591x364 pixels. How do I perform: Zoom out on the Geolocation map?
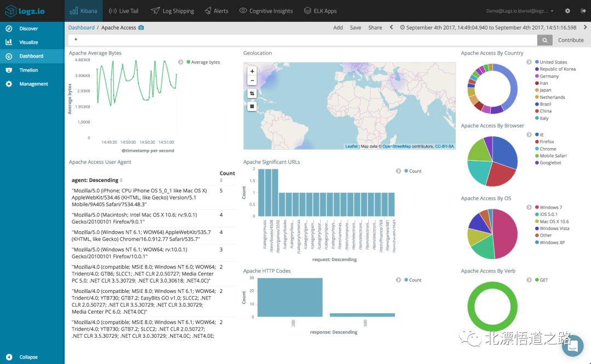(x=252, y=80)
